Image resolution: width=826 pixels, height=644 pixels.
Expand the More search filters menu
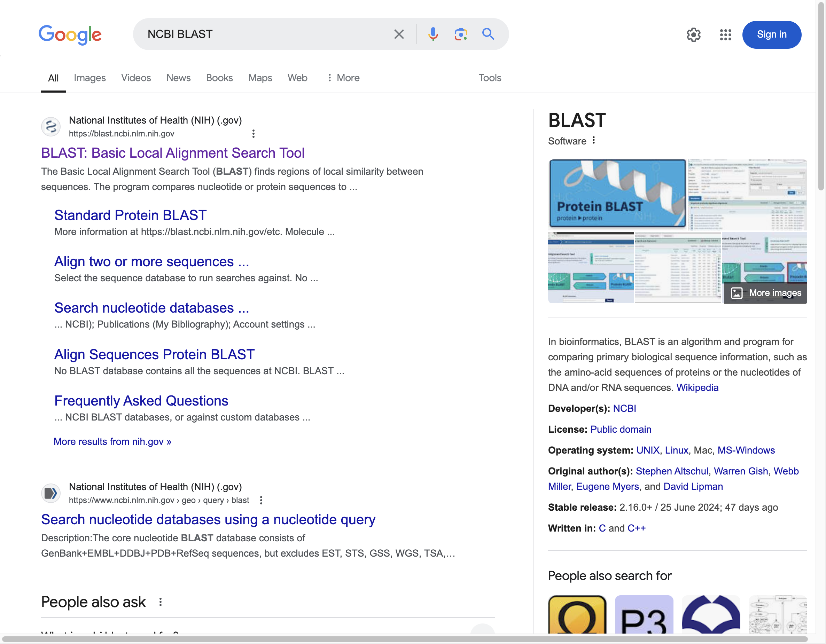343,78
